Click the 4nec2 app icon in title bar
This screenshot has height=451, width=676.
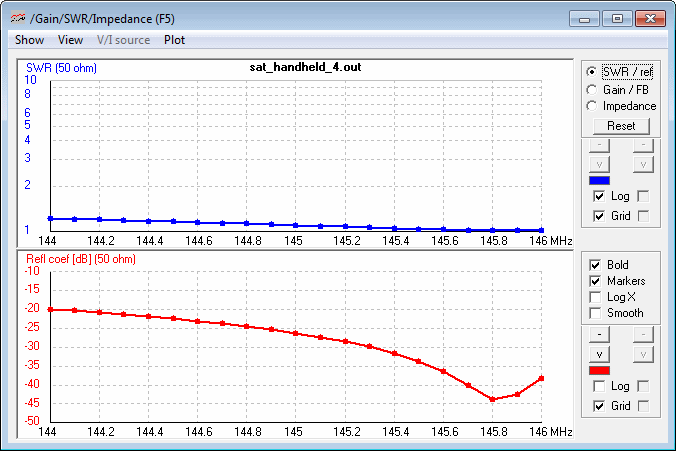(18, 19)
